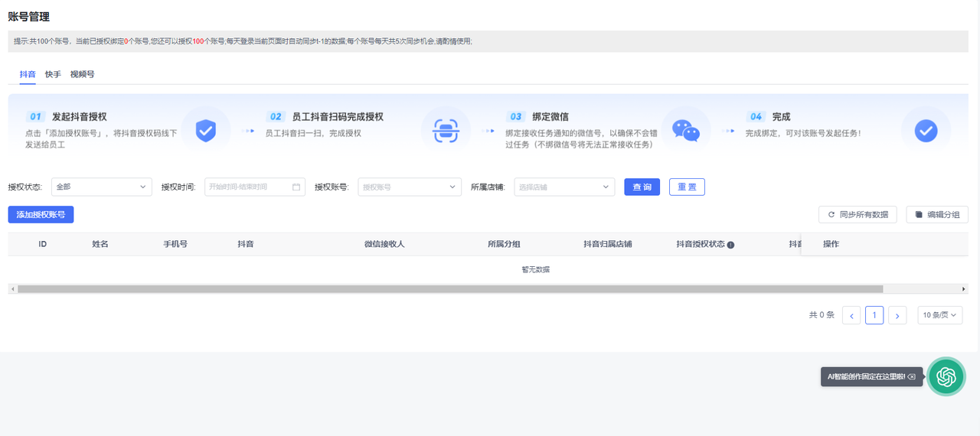Click the 查询 button
This screenshot has height=436, width=980.
[642, 187]
